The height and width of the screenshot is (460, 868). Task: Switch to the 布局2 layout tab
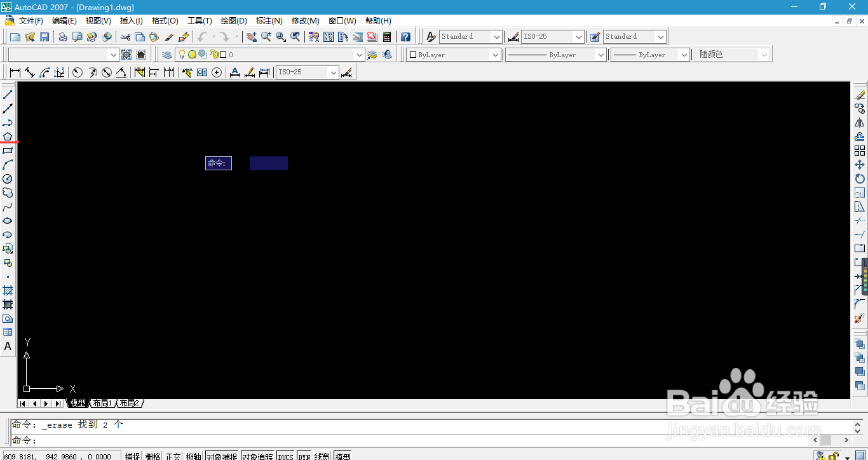point(129,403)
